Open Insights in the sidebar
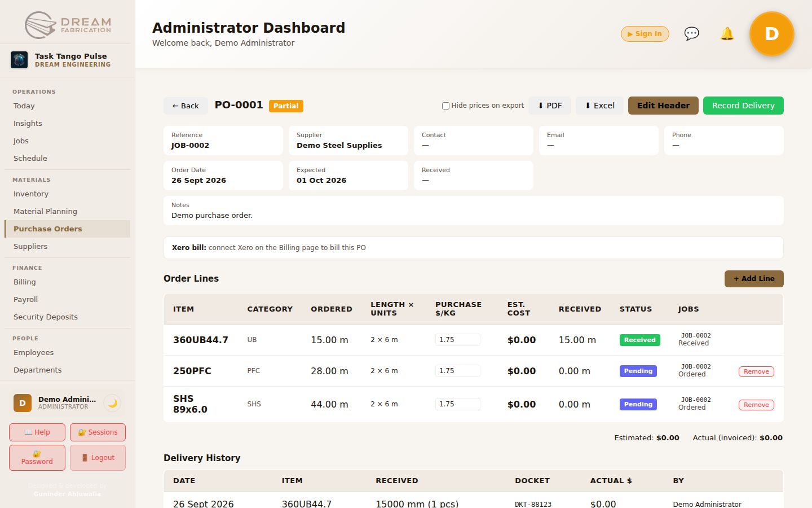 tap(67, 124)
